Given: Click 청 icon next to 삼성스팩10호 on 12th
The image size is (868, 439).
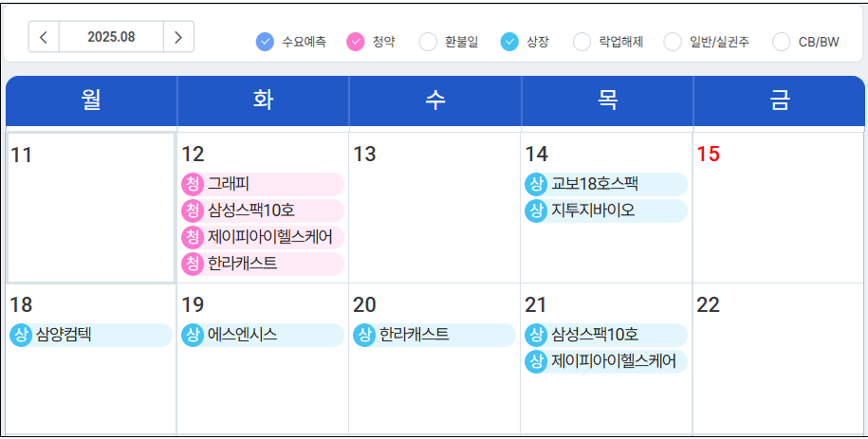Looking at the screenshot, I should pyautogui.click(x=193, y=210).
